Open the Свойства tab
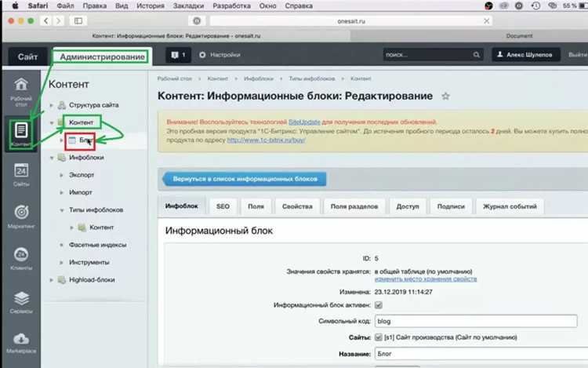The width and height of the screenshot is (588, 368). [x=297, y=206]
